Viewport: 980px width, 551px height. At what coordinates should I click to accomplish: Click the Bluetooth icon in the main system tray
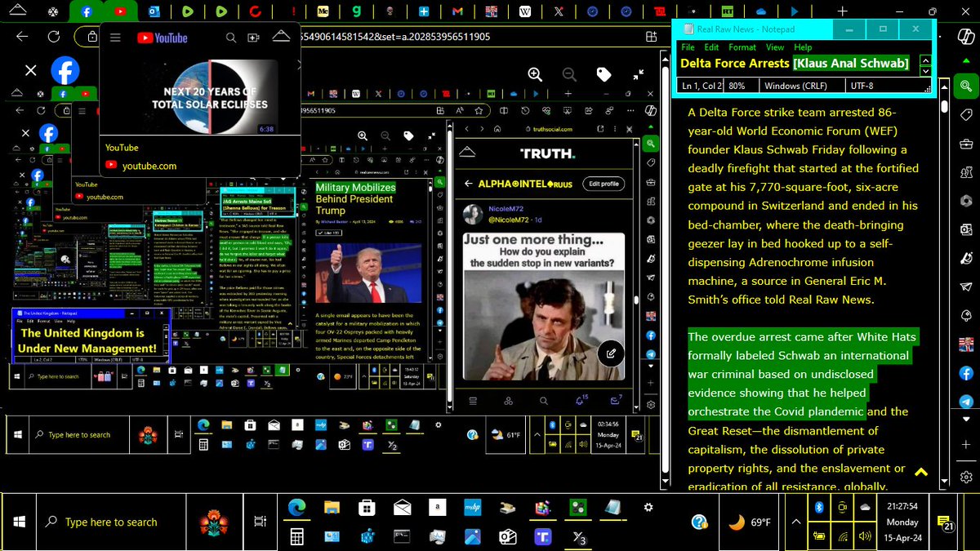(818, 507)
